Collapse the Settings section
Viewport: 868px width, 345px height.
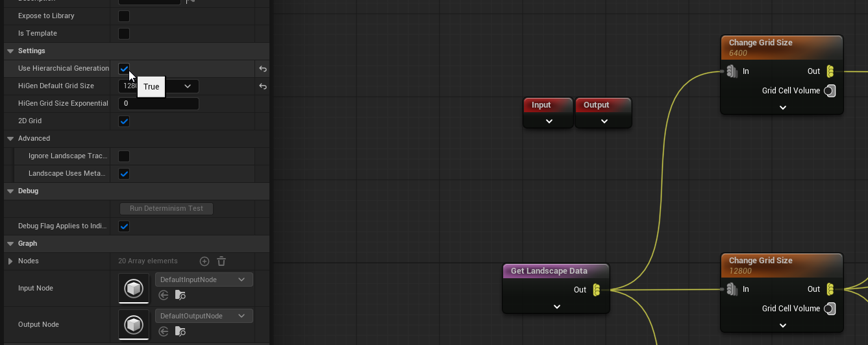tap(10, 51)
